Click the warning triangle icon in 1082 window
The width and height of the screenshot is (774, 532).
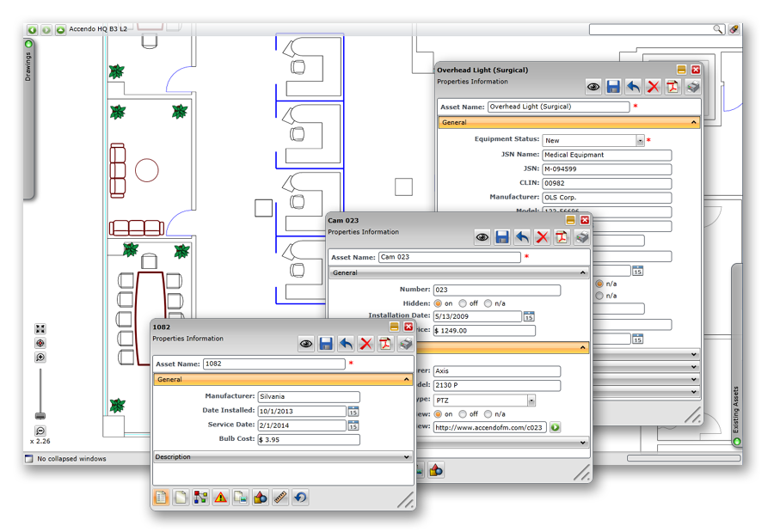click(221, 497)
